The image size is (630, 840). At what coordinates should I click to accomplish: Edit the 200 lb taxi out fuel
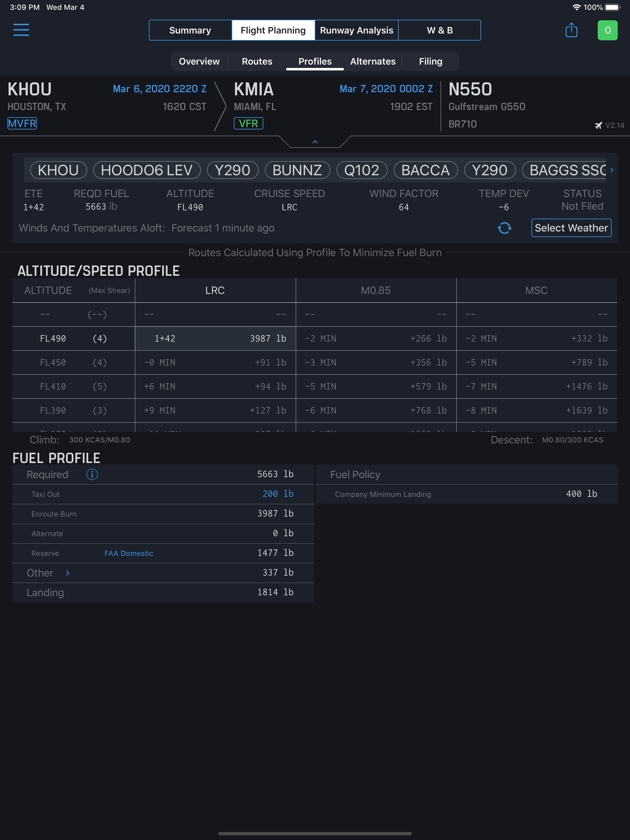click(x=277, y=494)
